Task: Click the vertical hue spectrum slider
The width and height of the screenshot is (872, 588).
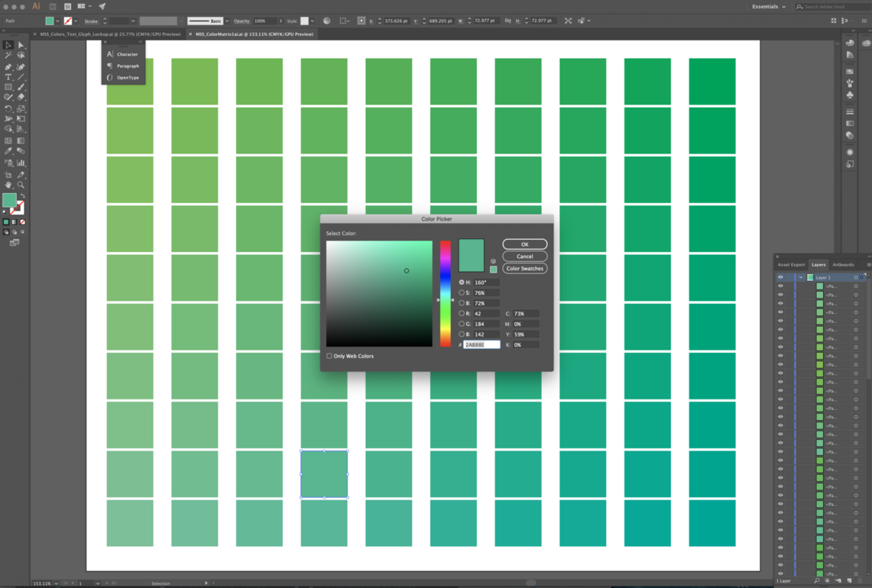Action: coord(446,293)
